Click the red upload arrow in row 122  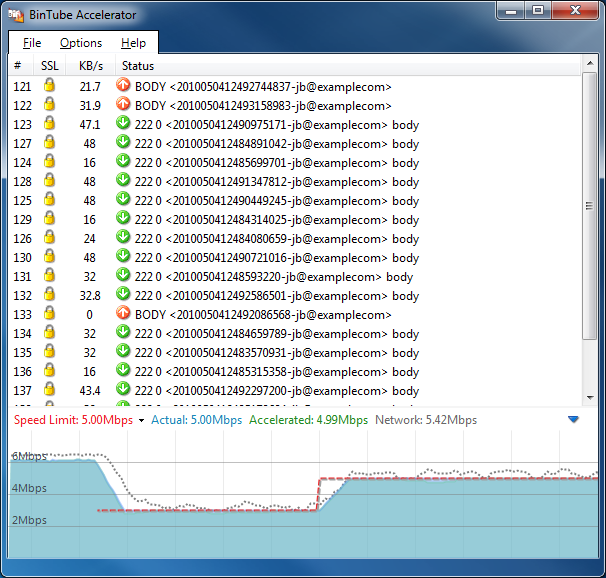(x=123, y=104)
